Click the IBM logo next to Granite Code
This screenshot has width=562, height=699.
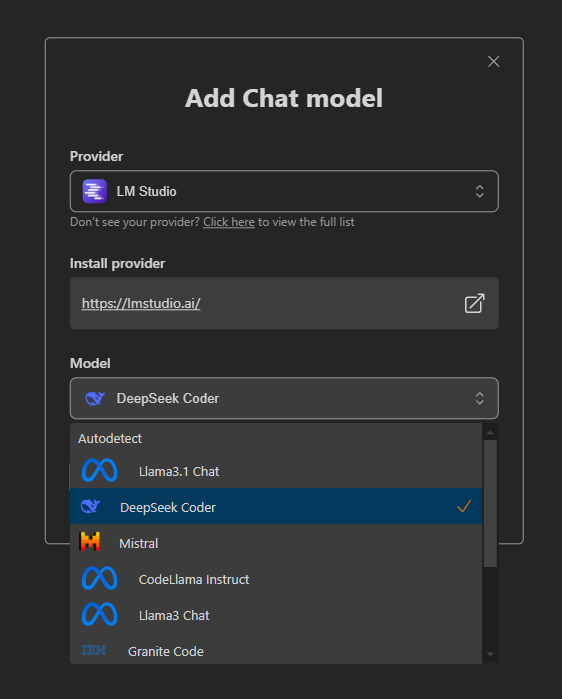click(x=94, y=650)
